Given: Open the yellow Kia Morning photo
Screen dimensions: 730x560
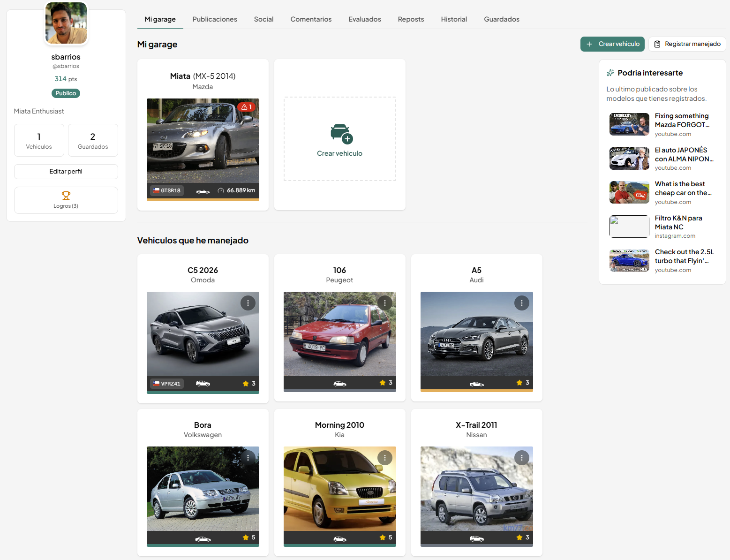Looking at the screenshot, I should 340,489.
